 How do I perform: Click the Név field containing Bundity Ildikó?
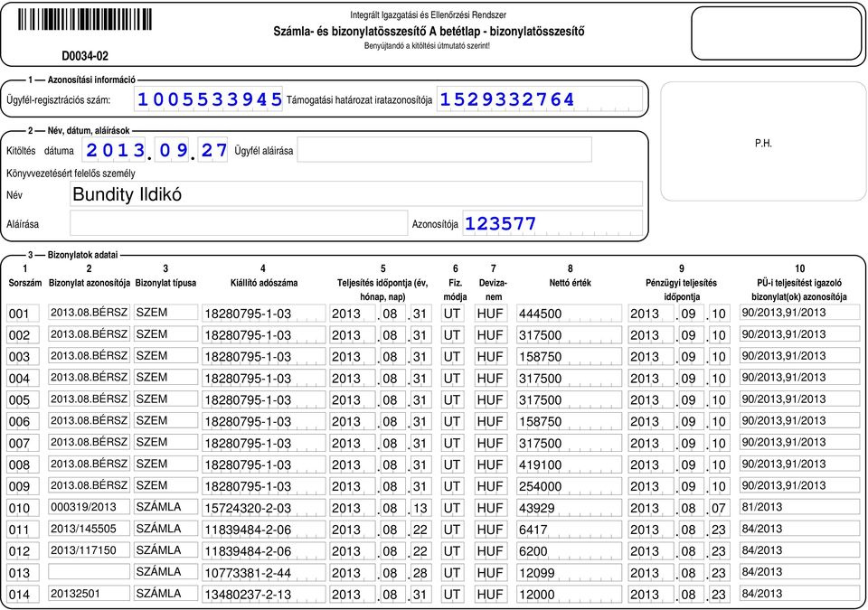tap(356, 193)
